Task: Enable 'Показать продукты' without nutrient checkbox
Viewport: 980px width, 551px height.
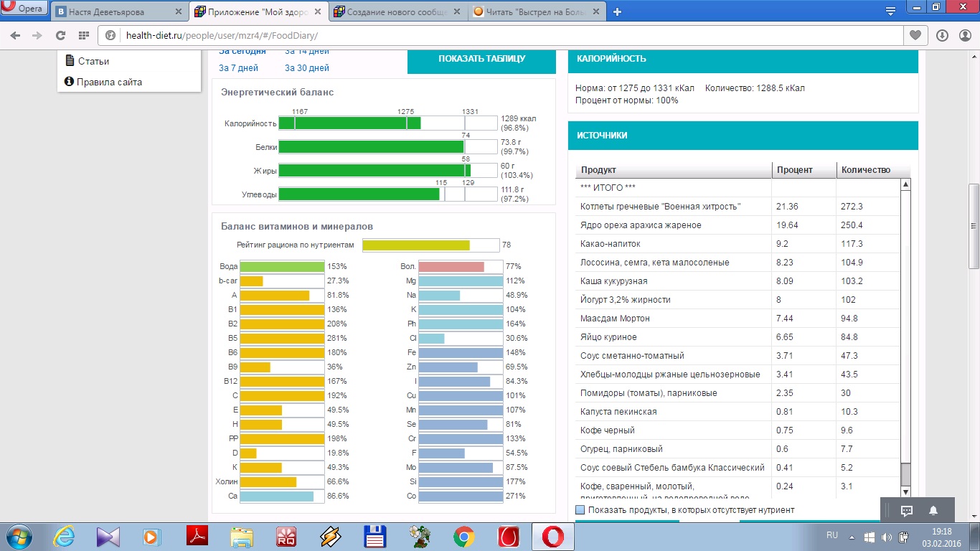Action: point(580,510)
